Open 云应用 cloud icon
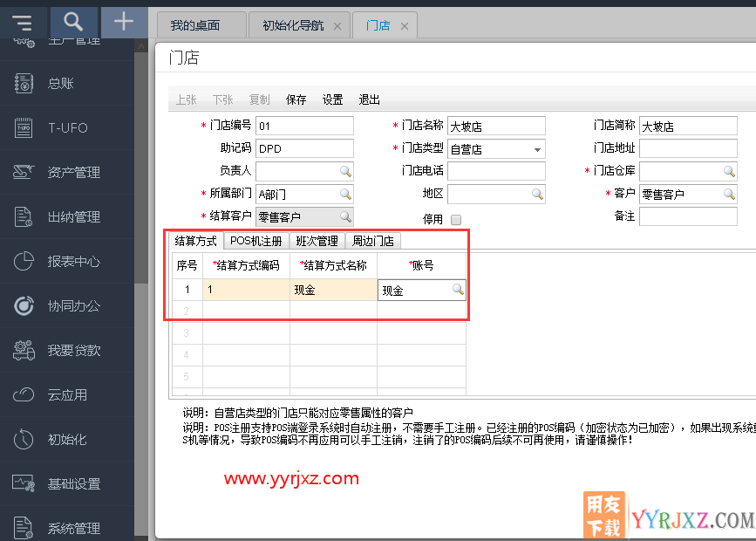The height and width of the screenshot is (541, 756). point(24,394)
